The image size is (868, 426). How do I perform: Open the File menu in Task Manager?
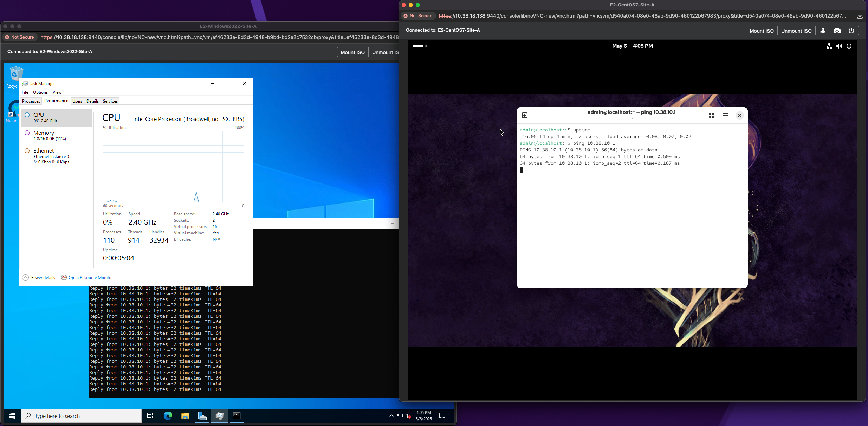tap(25, 92)
